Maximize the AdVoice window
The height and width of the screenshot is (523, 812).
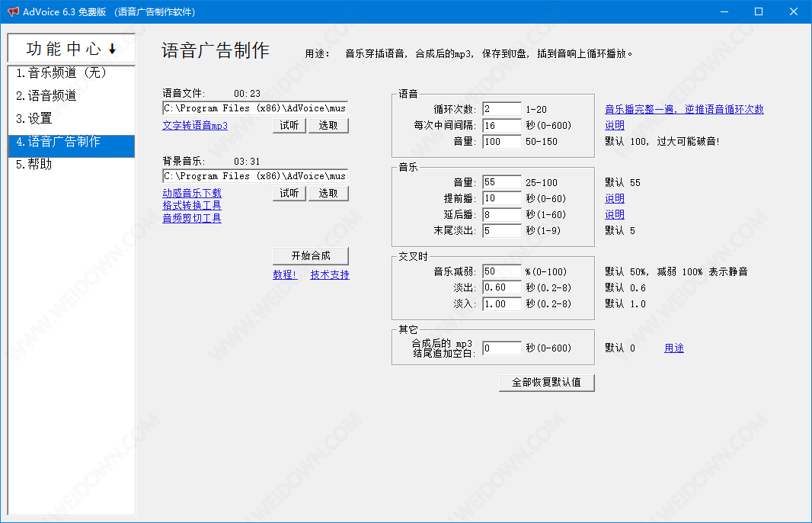coord(759,11)
